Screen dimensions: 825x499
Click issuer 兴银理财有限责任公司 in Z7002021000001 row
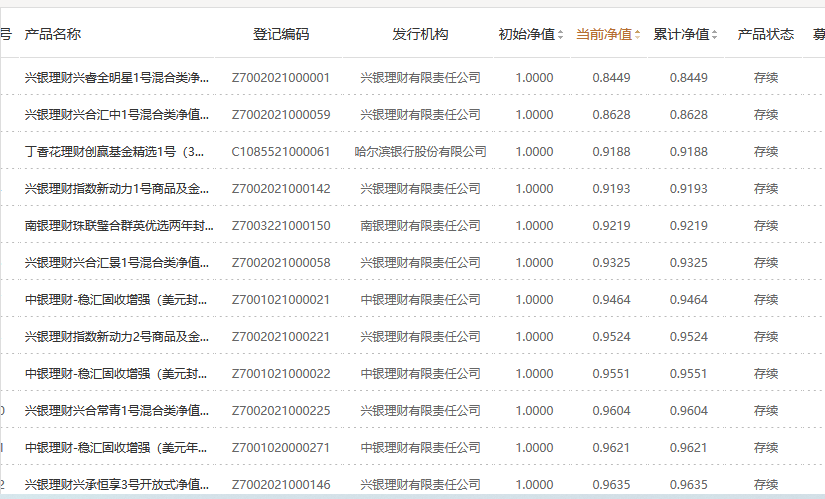(x=420, y=78)
